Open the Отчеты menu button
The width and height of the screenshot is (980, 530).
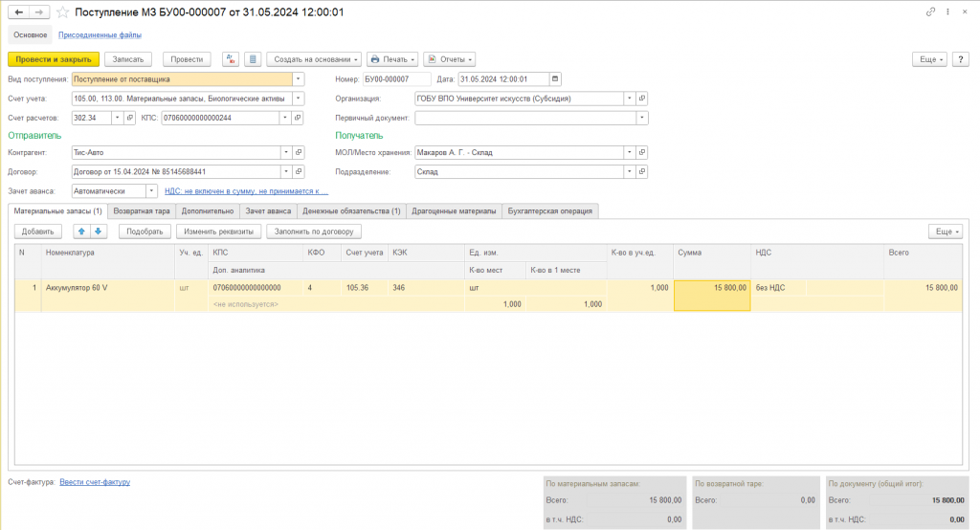450,59
